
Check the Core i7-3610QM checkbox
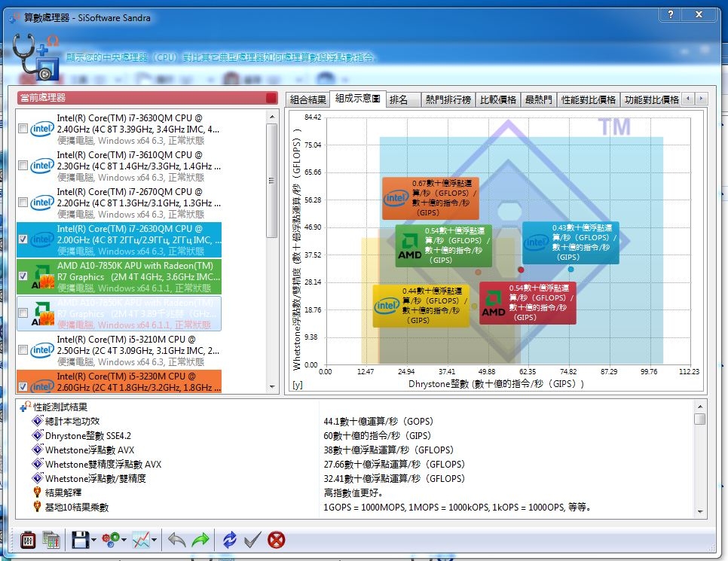(x=23, y=165)
